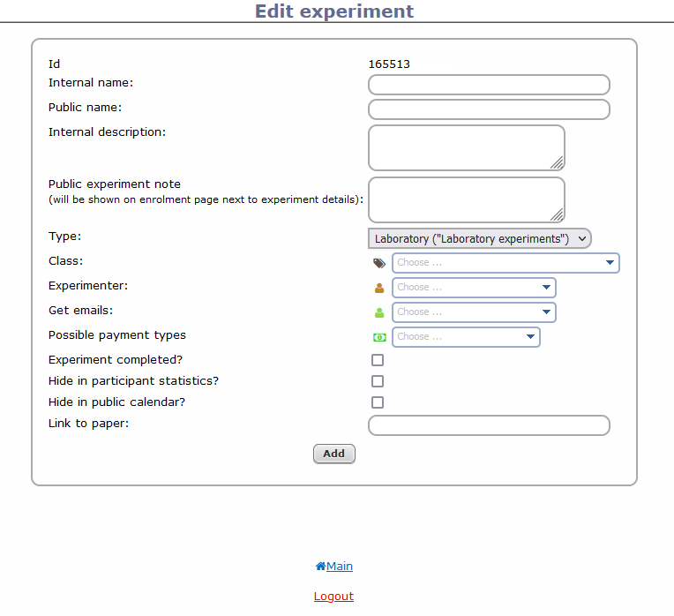Screen dimensions: 674x616
Task: Click the home icon next to Main
Action: click(320, 567)
